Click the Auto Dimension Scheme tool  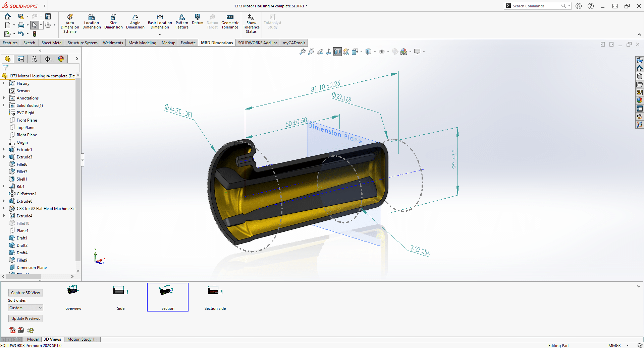(70, 23)
